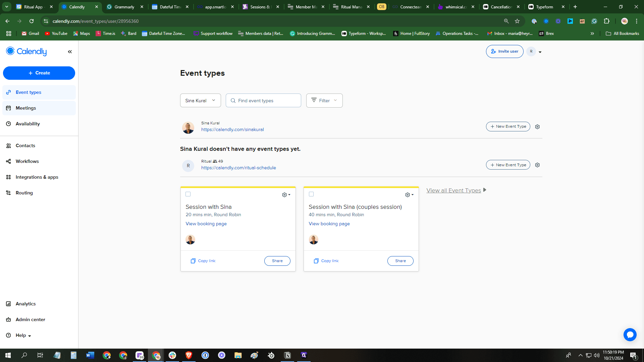Share the Session with Sina event
The image size is (644, 362).
point(277,261)
